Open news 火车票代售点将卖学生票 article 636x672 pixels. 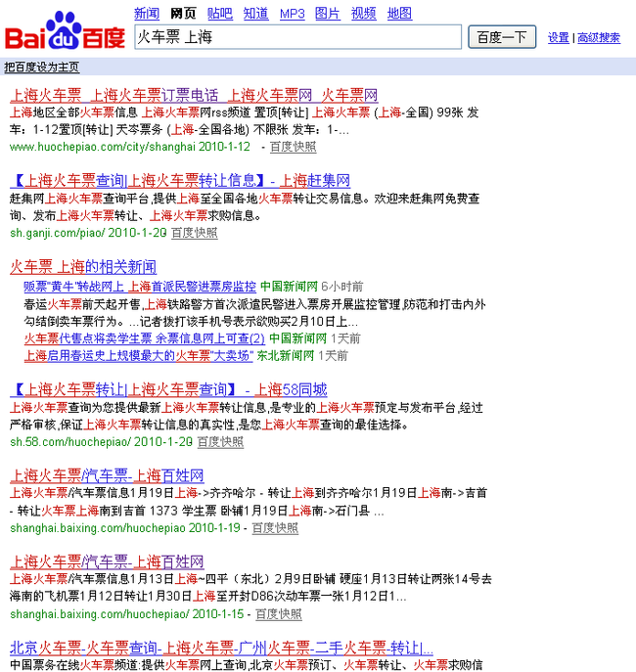[145, 338]
